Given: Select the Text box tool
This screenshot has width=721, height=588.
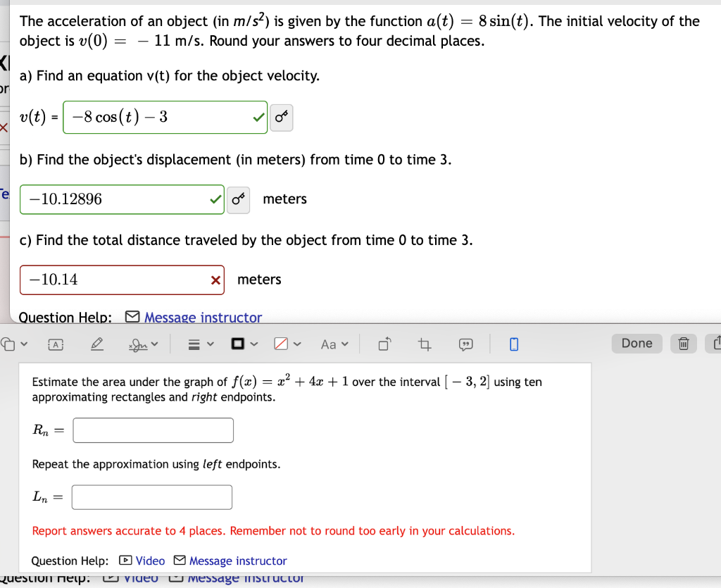Looking at the screenshot, I should click(x=56, y=344).
